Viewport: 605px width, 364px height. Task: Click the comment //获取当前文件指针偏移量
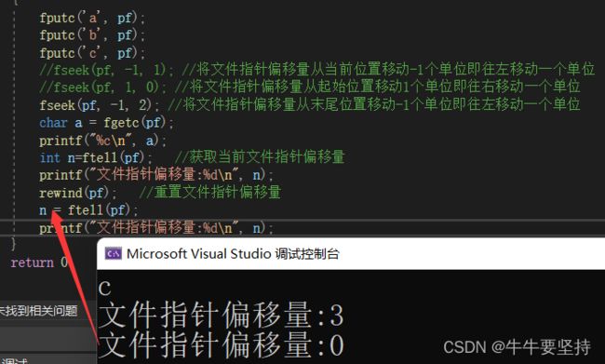pos(260,157)
